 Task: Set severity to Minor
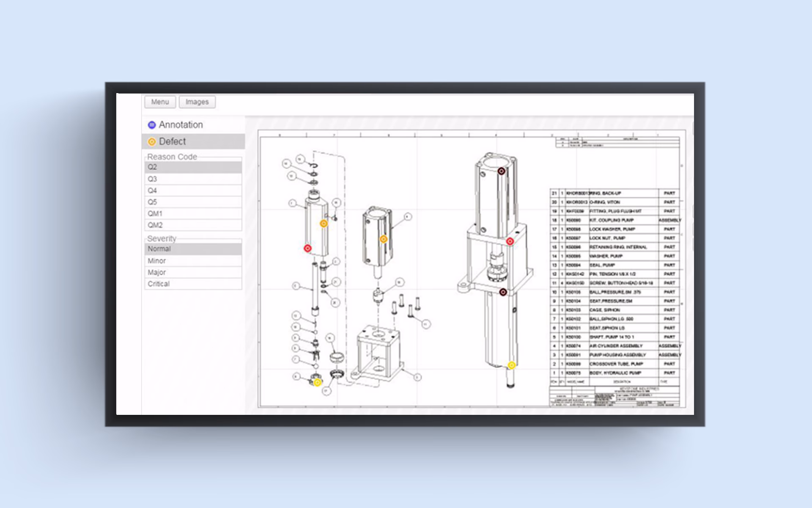point(193,261)
